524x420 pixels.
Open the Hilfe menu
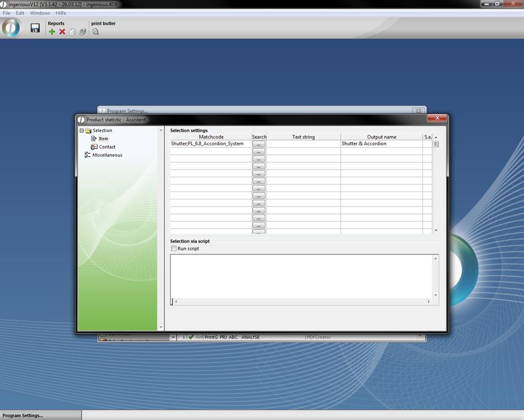point(61,13)
